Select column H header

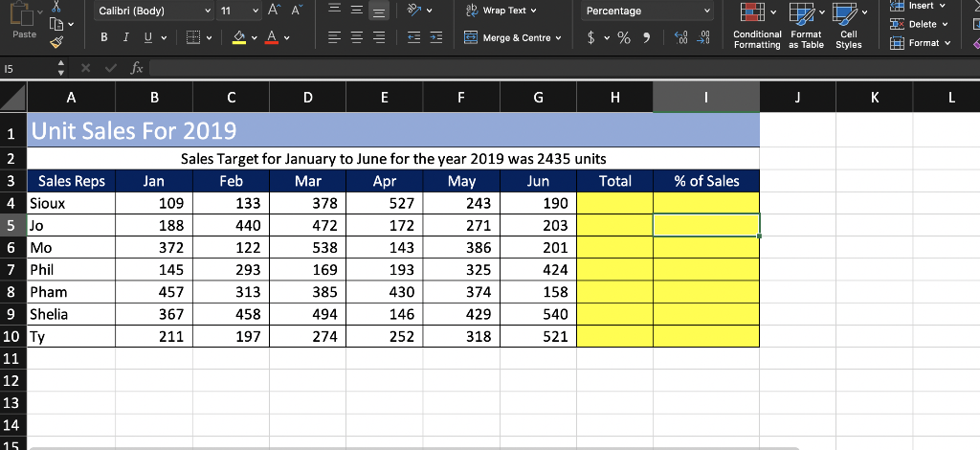[615, 97]
